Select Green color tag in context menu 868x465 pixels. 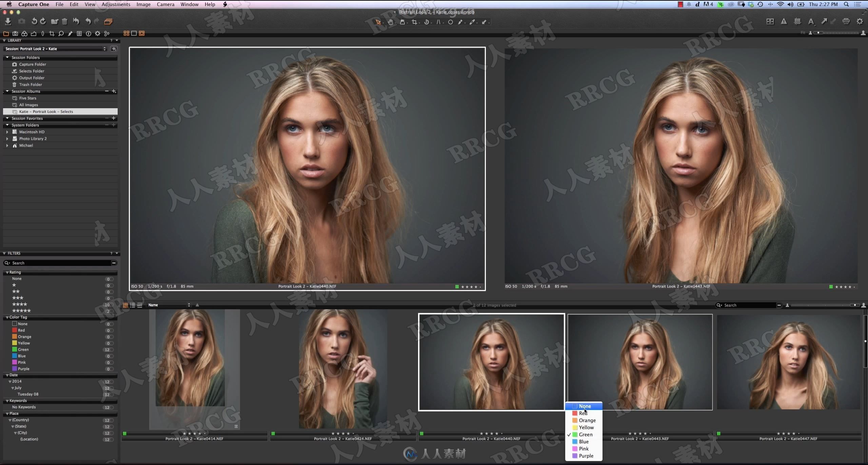point(585,434)
